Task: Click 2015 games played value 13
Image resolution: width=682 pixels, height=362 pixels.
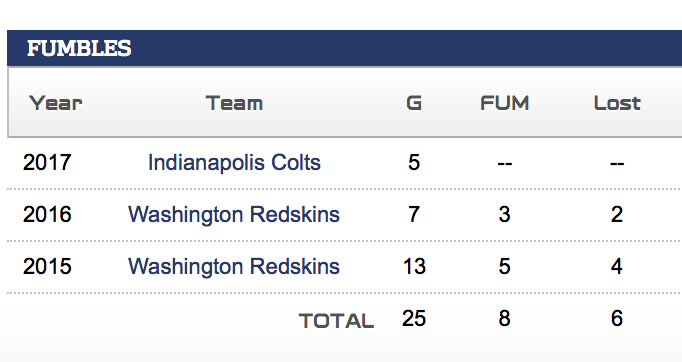Action: 414,266
